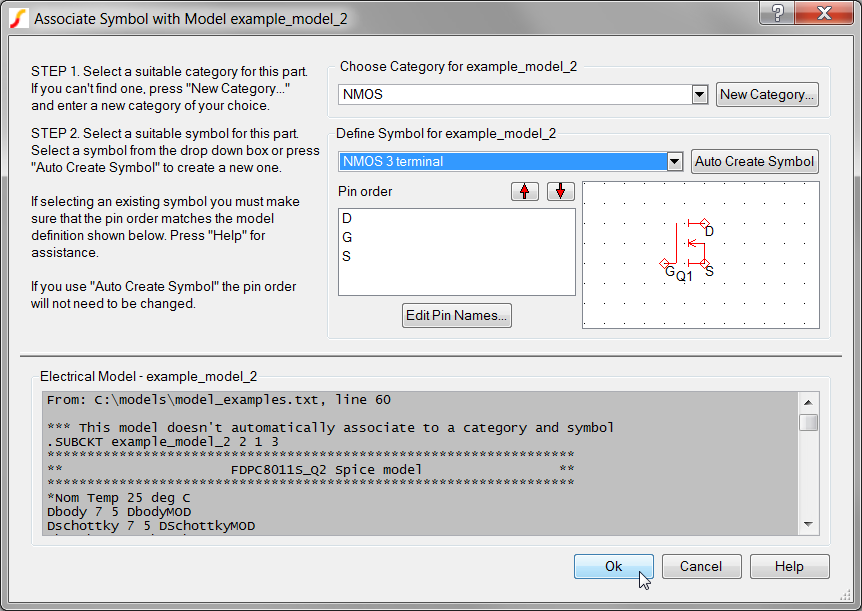This screenshot has height=611, width=862.
Task: Select pin D in the Pin order list
Action: coord(347,218)
